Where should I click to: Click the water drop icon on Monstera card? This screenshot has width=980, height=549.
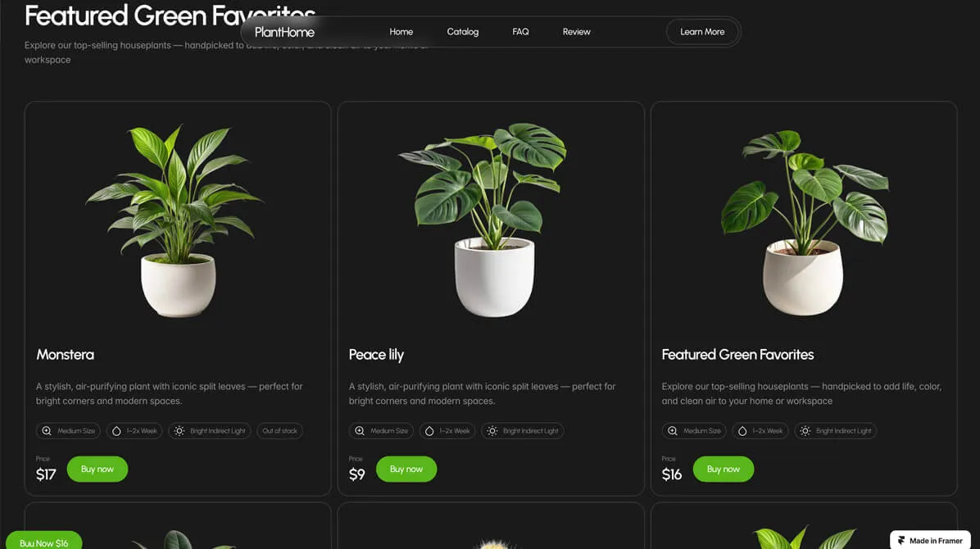coord(116,431)
